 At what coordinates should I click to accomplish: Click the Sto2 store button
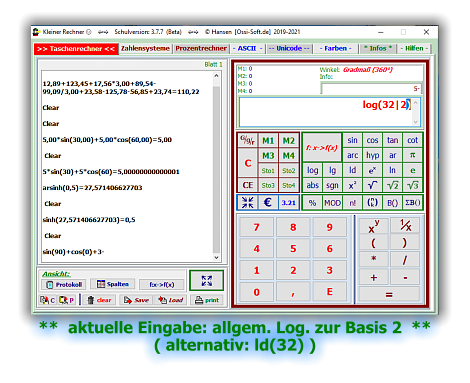coord(289,171)
